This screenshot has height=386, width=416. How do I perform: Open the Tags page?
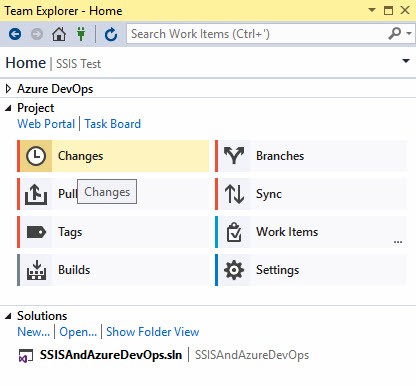coord(113,232)
